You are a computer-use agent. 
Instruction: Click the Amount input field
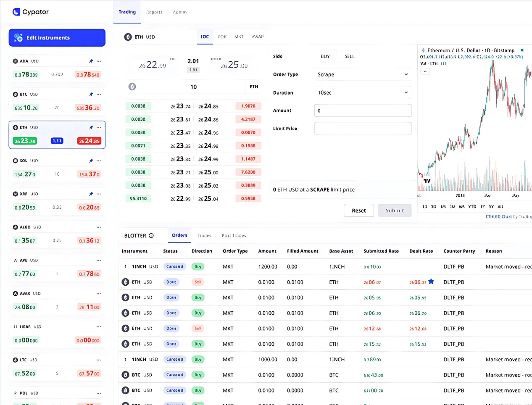[x=363, y=110]
